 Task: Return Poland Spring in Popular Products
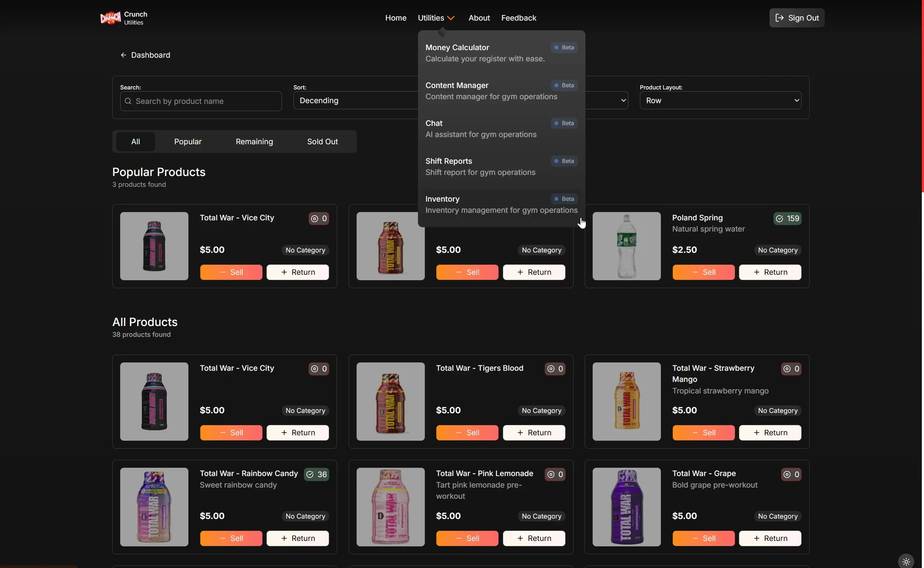tap(770, 272)
